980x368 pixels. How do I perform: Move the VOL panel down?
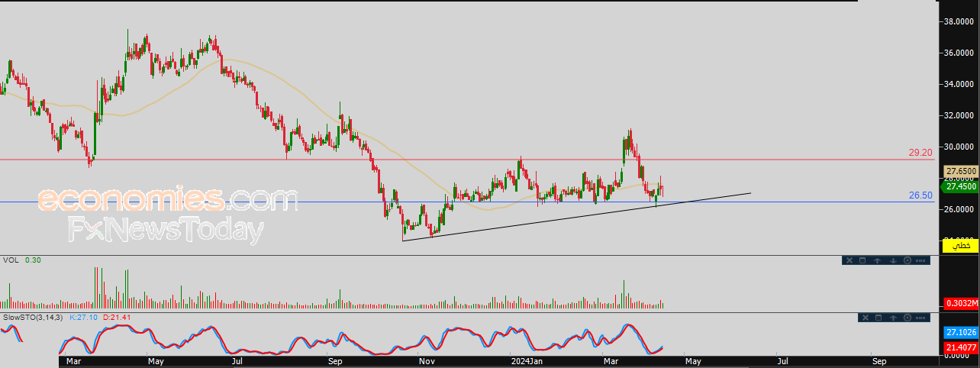coord(893,260)
